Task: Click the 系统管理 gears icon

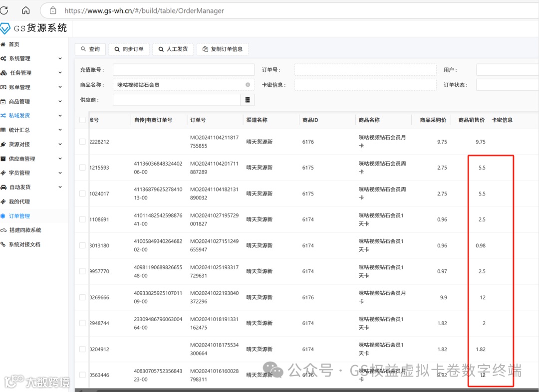Action: (3, 58)
